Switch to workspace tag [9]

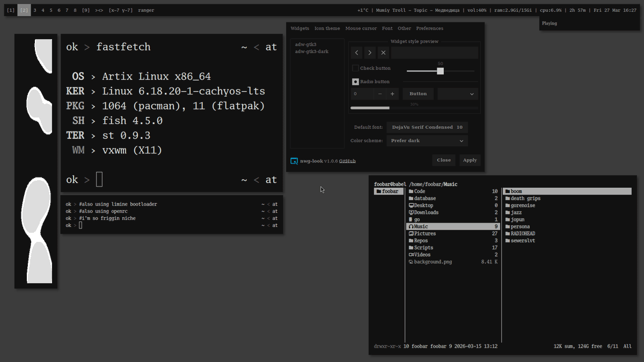coord(86,10)
